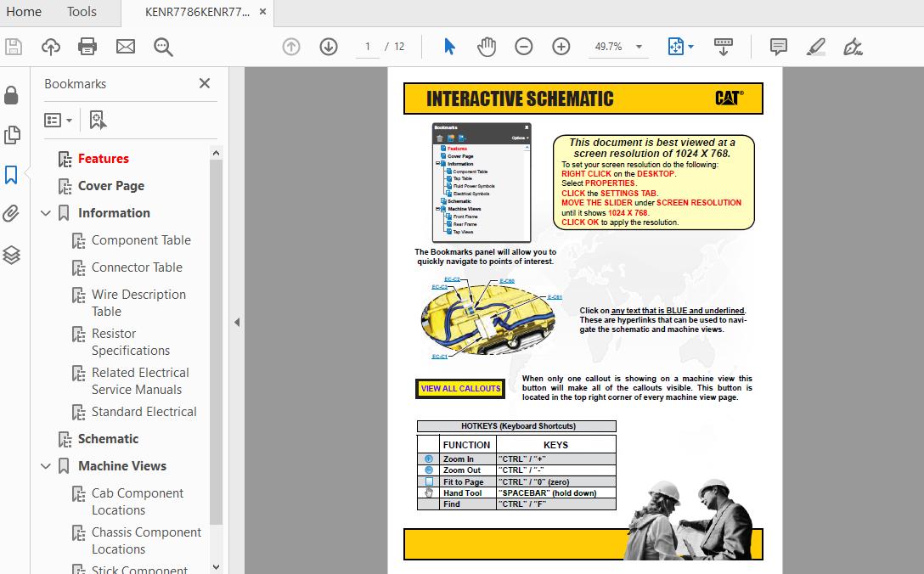The width and height of the screenshot is (924, 574).
Task: Toggle the Layers panel in sidebar
Action: (12, 254)
